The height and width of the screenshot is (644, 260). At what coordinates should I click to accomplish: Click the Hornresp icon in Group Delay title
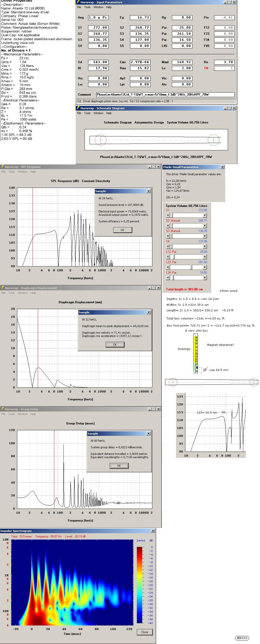click(x=2, y=409)
